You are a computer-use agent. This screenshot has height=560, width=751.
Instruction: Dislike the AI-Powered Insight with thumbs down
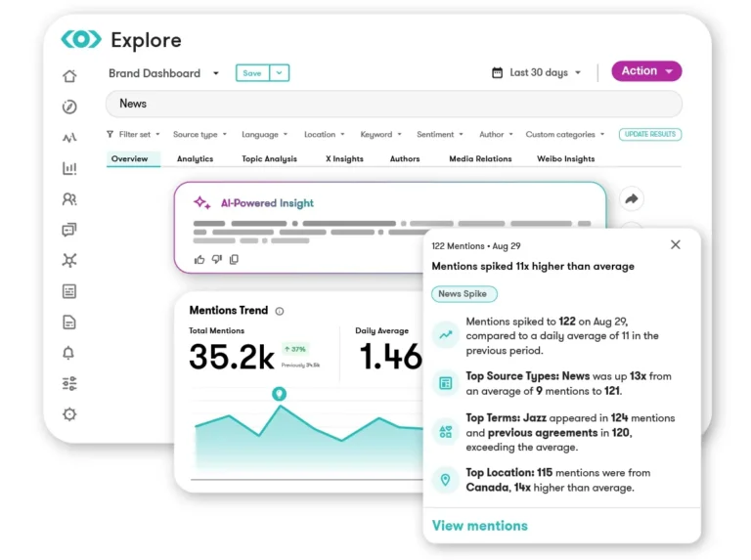(x=217, y=259)
